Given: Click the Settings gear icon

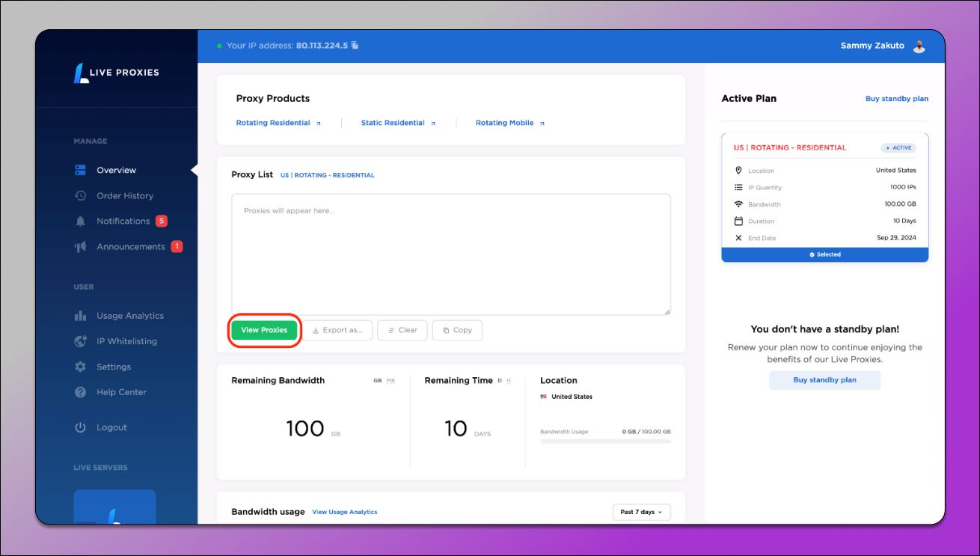Looking at the screenshot, I should (x=81, y=367).
